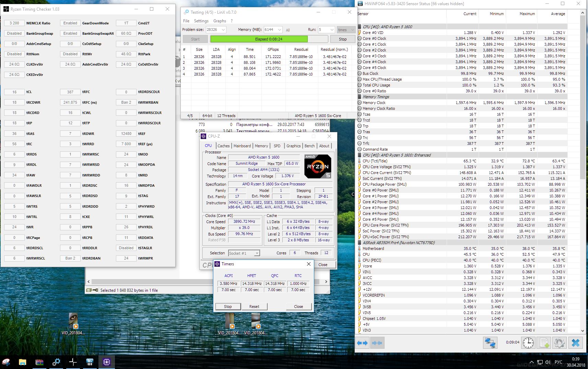Open the times unit dropdown in LinX

coord(346,30)
